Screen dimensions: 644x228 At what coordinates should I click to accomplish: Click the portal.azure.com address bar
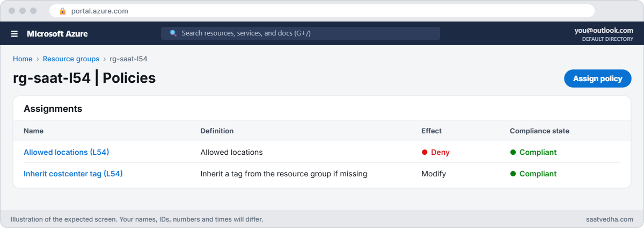pyautogui.click(x=322, y=11)
